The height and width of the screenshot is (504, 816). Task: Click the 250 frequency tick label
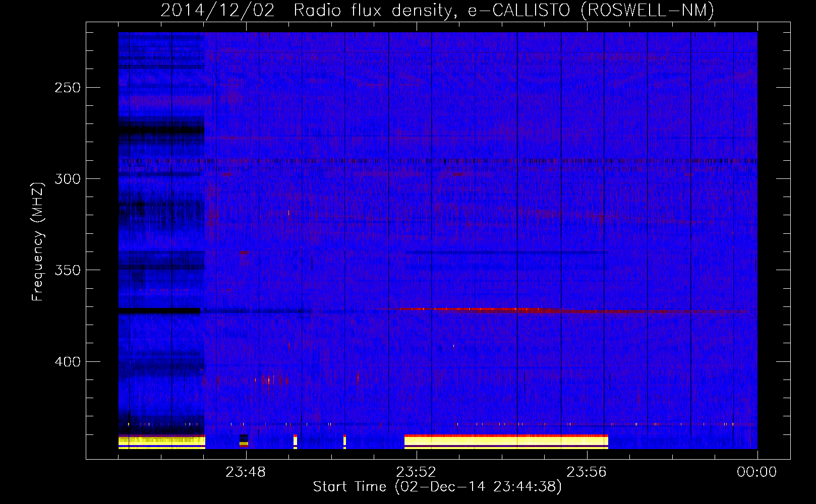point(68,88)
